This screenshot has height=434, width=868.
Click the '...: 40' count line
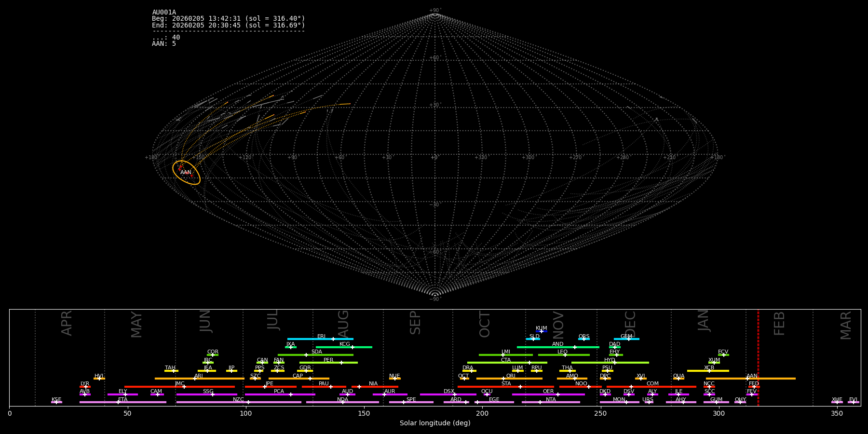(166, 38)
